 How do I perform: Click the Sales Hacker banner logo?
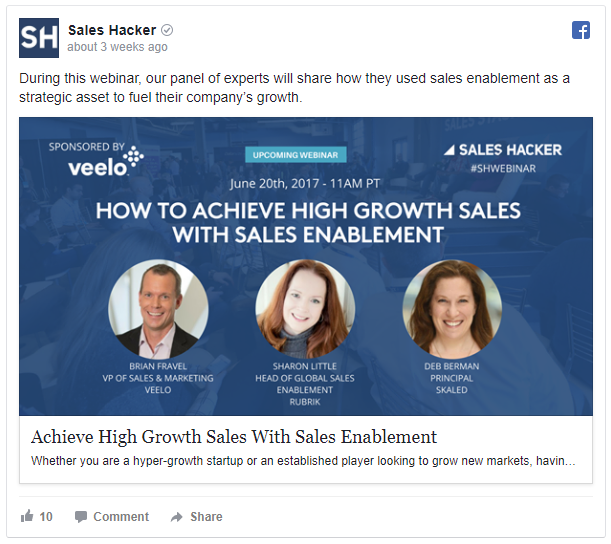click(x=503, y=150)
